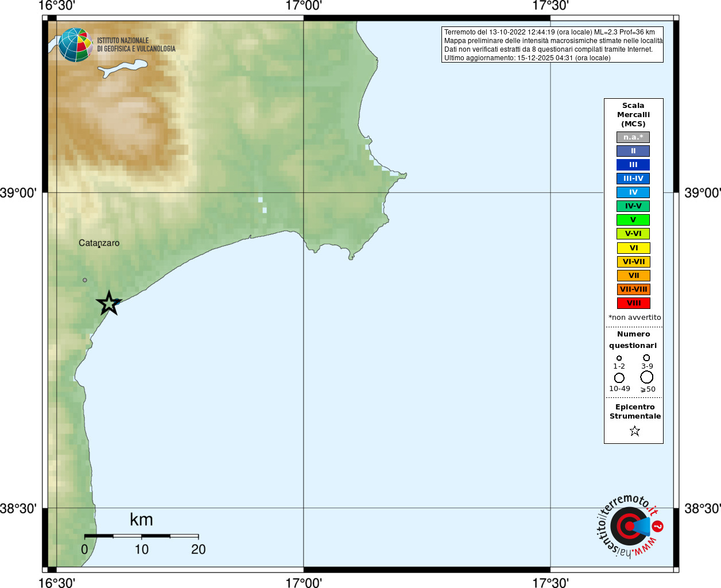
Task: Click the Epicentro Strumentale star in legend
Action: 634,431
